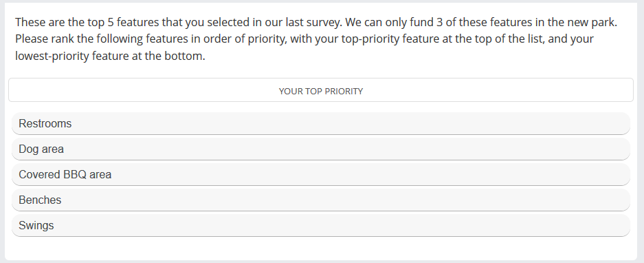Click the phrase lowest-priority feature at the bottom
Viewport: 644px width, 263px height.
[110, 56]
